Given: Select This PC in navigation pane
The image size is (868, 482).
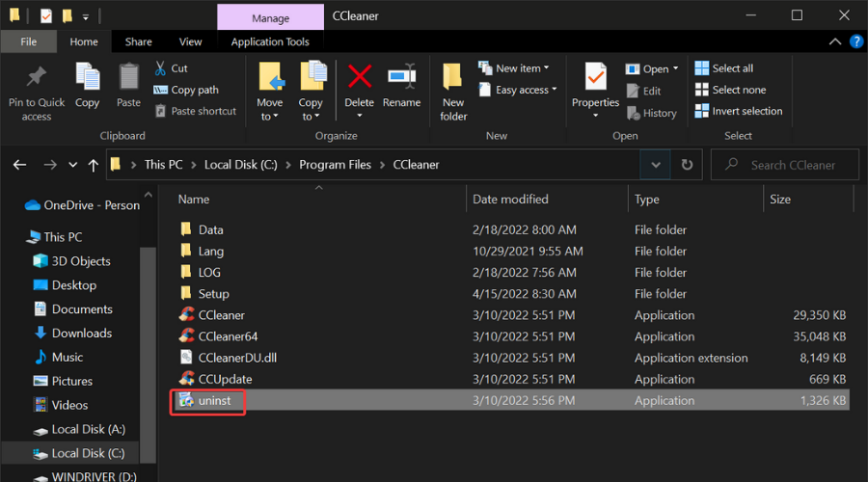Looking at the screenshot, I should click(54, 237).
